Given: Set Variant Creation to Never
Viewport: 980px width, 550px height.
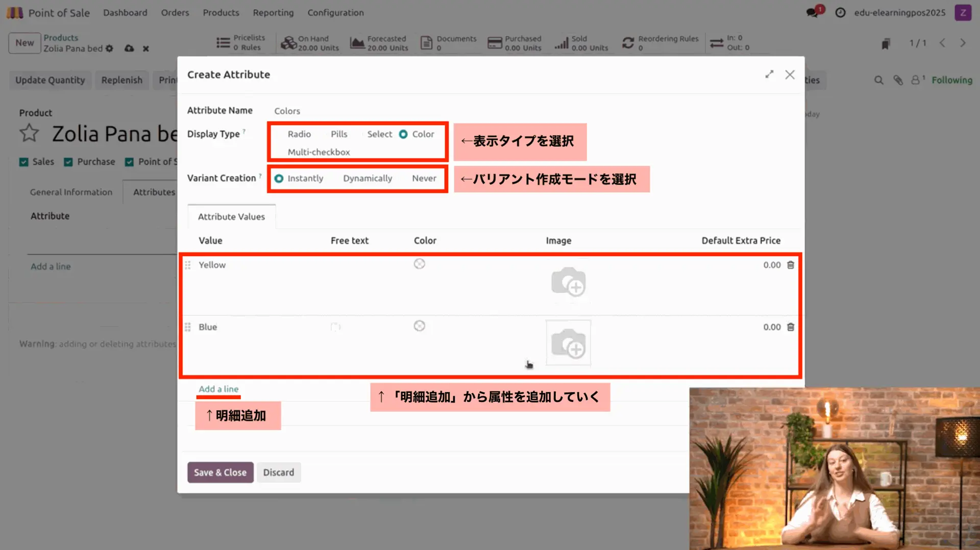Looking at the screenshot, I should click(424, 179).
